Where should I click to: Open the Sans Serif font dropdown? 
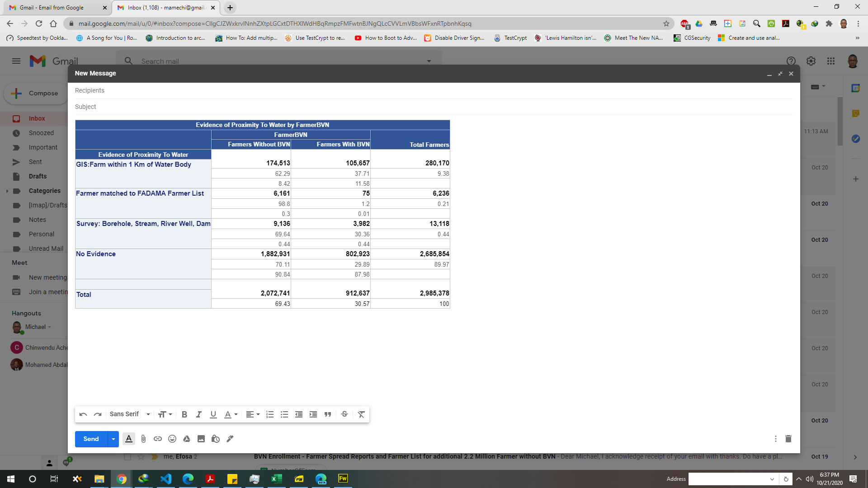pyautogui.click(x=130, y=414)
